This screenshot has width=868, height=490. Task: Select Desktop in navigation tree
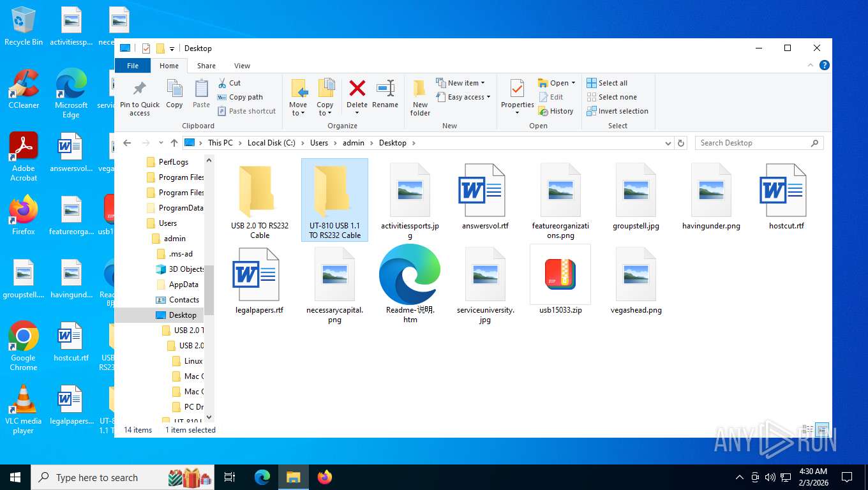183,315
